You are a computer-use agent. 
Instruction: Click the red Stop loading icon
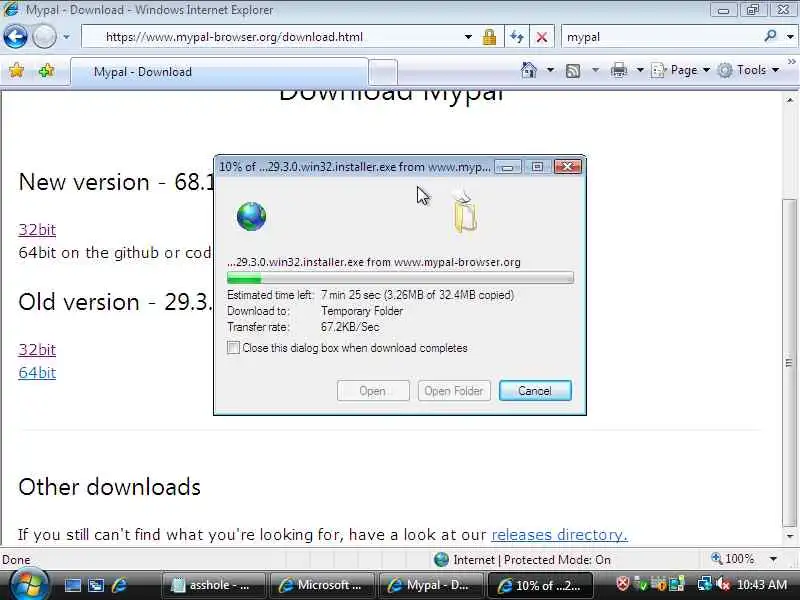pyautogui.click(x=542, y=37)
